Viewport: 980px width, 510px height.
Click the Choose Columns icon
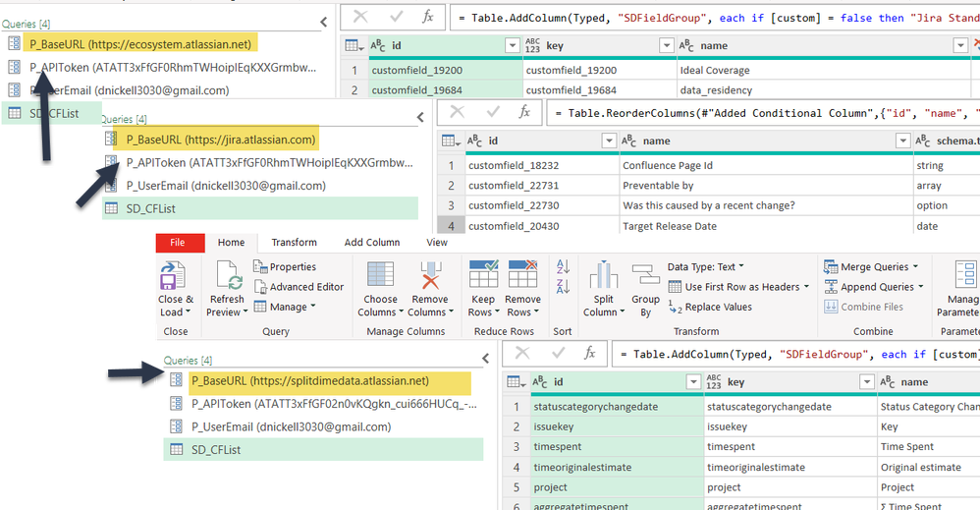380,275
